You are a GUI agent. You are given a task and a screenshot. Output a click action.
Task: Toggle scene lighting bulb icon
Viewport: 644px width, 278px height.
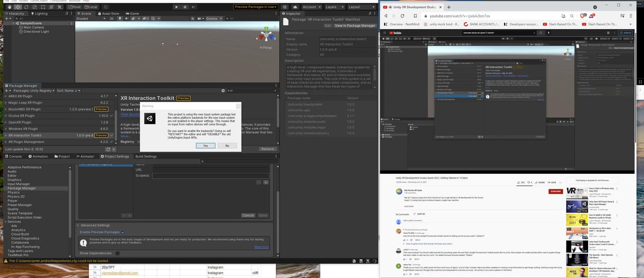tap(119, 19)
